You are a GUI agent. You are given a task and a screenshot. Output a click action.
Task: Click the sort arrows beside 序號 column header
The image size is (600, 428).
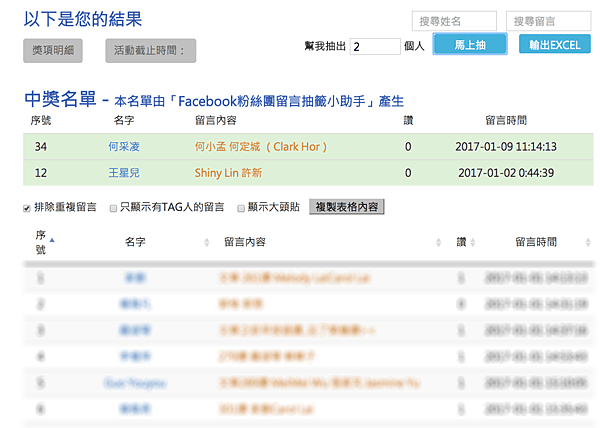[52, 240]
